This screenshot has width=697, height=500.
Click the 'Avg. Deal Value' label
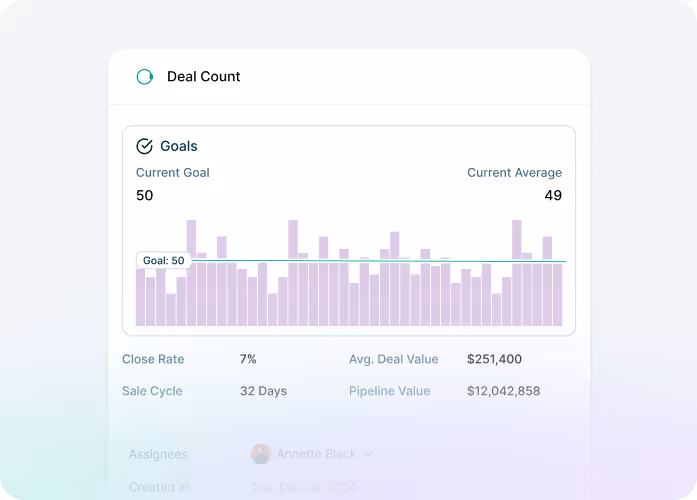click(x=393, y=359)
